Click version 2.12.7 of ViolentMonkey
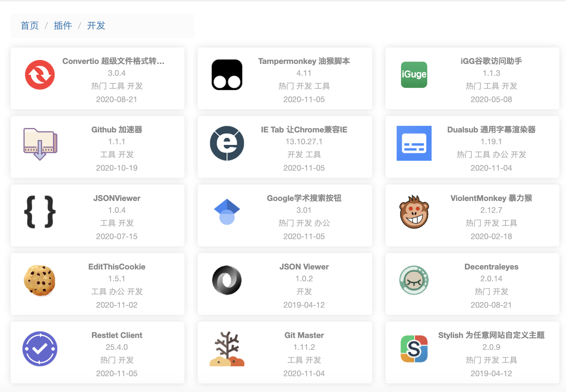 pos(491,210)
